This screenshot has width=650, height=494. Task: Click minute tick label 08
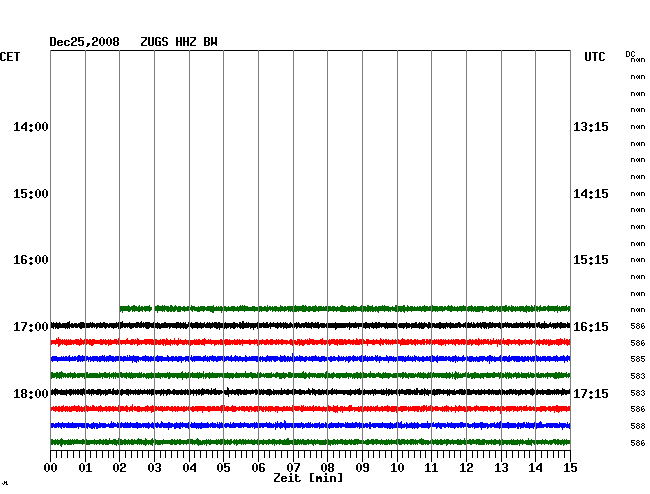(x=327, y=468)
